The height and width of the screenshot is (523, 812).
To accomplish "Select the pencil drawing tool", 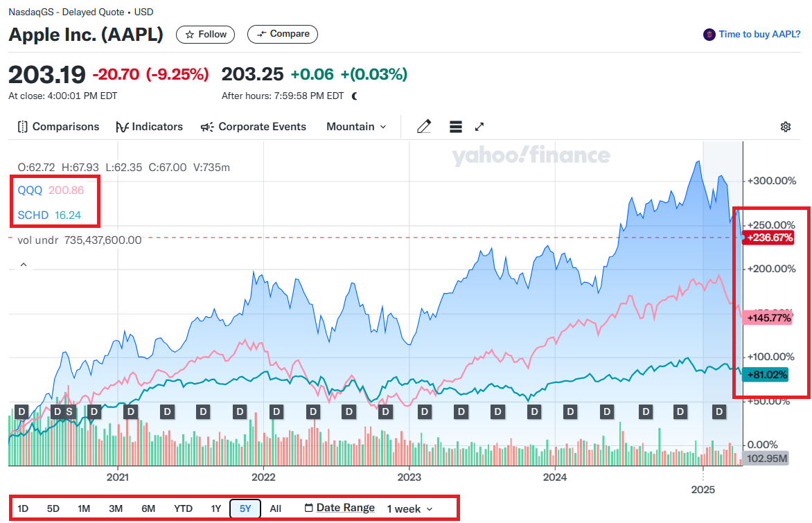I will pyautogui.click(x=424, y=127).
